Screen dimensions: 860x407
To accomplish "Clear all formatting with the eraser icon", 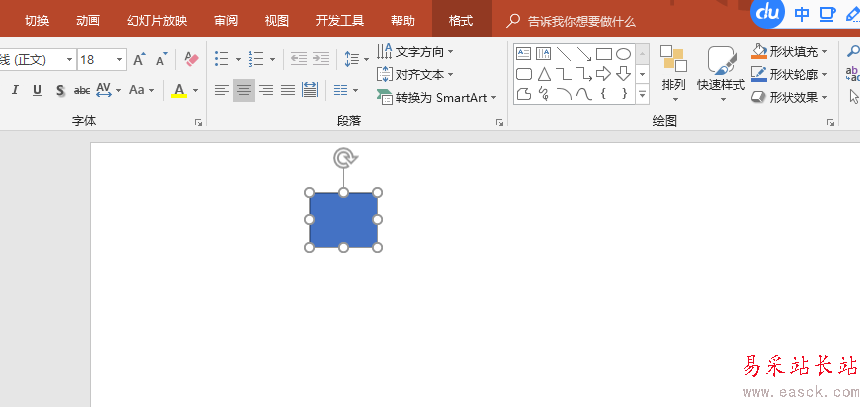I will 191,59.
